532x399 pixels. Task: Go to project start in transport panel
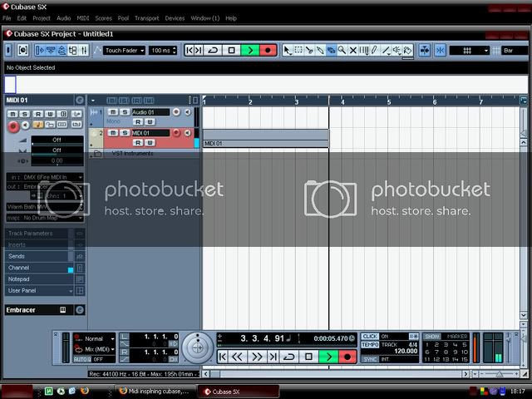pyautogui.click(x=223, y=357)
